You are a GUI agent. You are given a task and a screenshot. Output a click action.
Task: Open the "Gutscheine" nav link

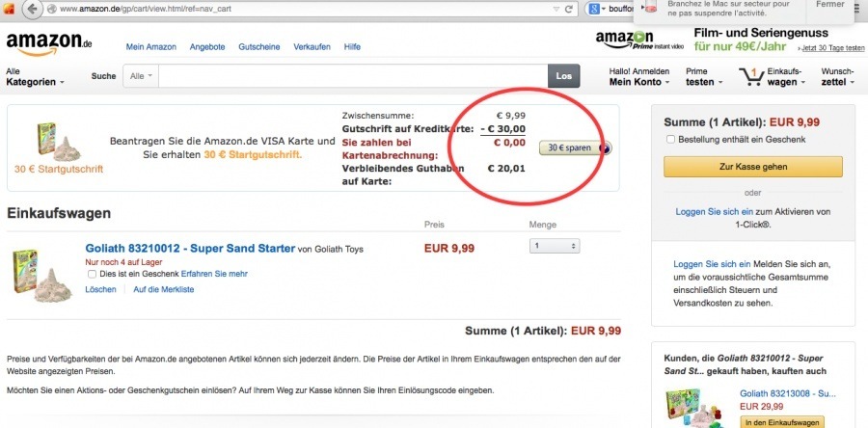(x=258, y=47)
